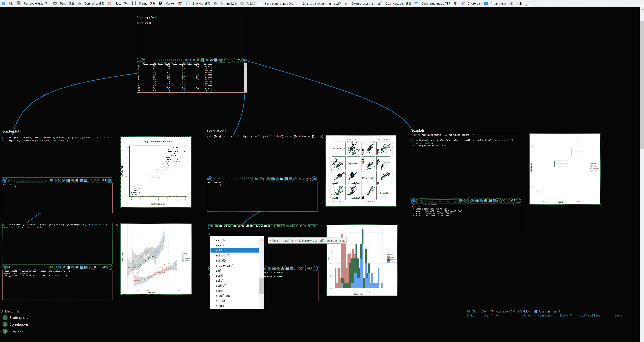Expand the Scatterplots marker in the Markers list

[x=5, y=318]
